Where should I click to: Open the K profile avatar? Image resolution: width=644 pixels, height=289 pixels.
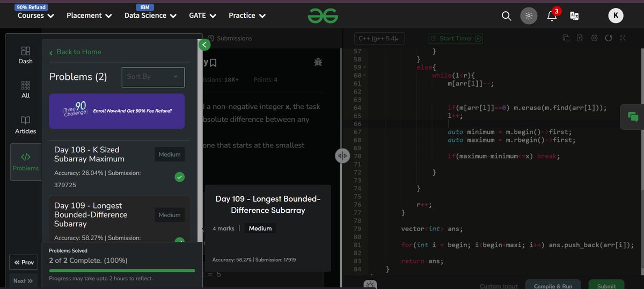(x=616, y=16)
